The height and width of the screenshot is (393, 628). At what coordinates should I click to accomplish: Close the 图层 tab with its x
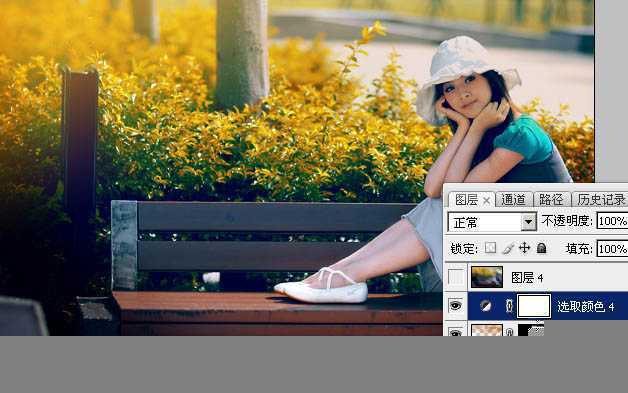(x=486, y=200)
